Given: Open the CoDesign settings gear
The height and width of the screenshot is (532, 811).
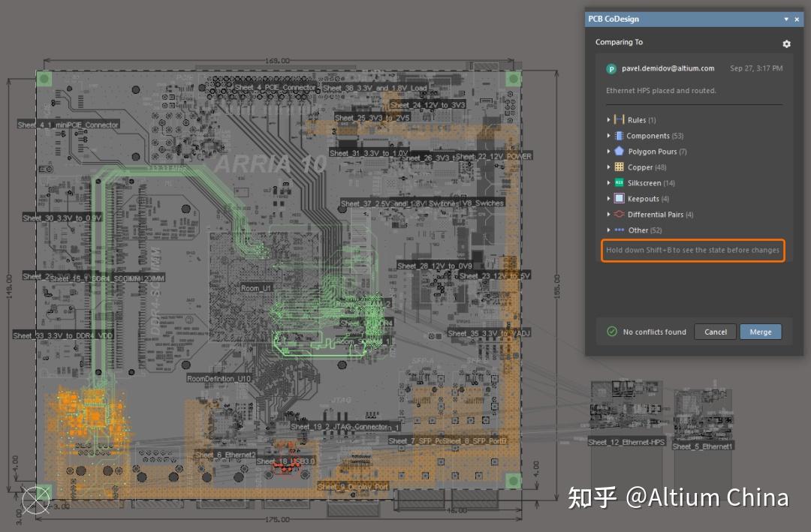Looking at the screenshot, I should click(x=785, y=44).
